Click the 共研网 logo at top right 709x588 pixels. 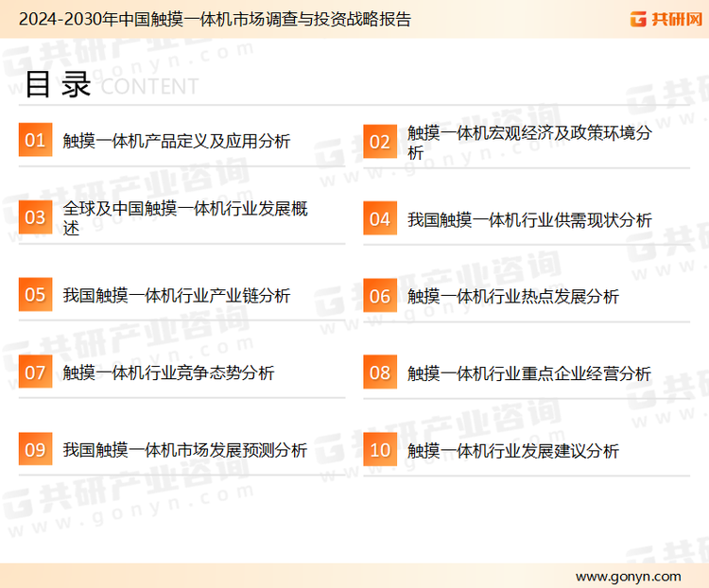(666, 20)
